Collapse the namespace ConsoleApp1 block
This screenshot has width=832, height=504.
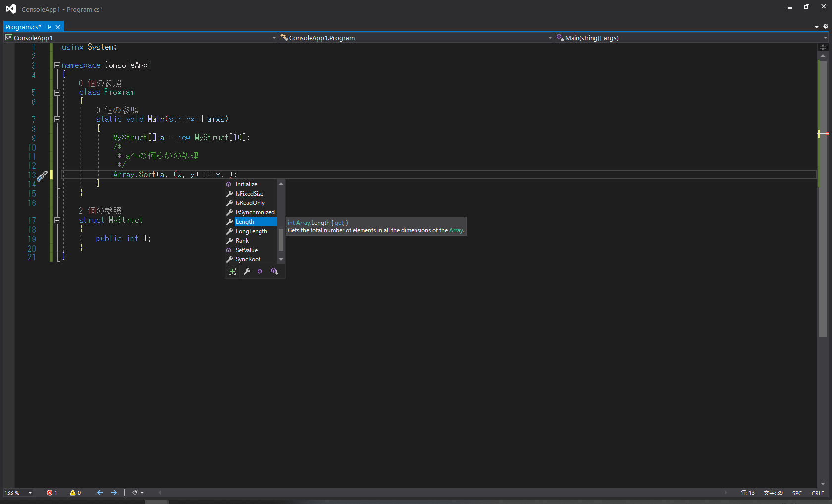point(57,65)
